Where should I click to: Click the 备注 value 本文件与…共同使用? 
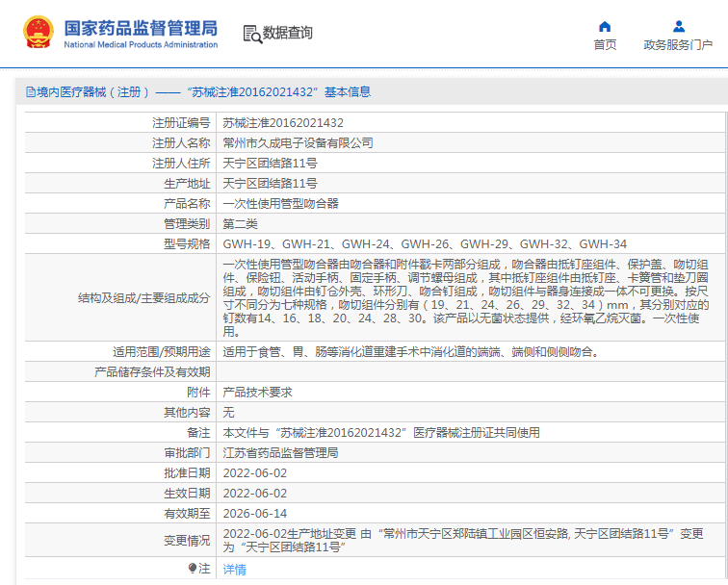[381, 432]
